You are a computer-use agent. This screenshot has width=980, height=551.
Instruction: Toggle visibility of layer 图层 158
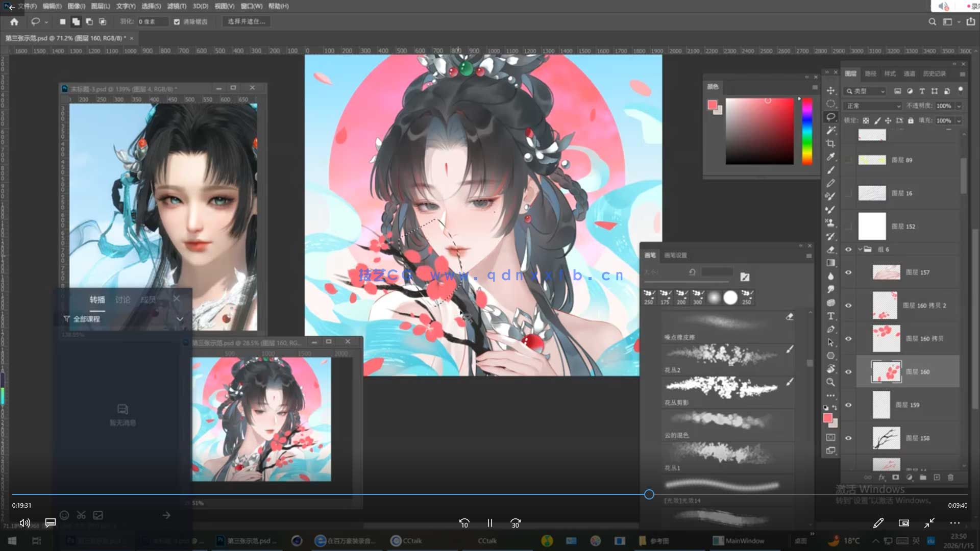848,438
